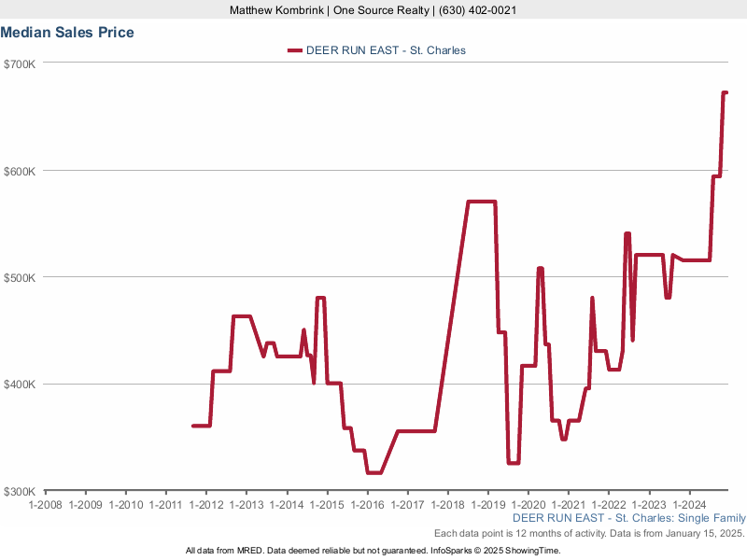Click the 1-2012 x-axis label
The width and height of the screenshot is (747, 560).
tap(206, 505)
